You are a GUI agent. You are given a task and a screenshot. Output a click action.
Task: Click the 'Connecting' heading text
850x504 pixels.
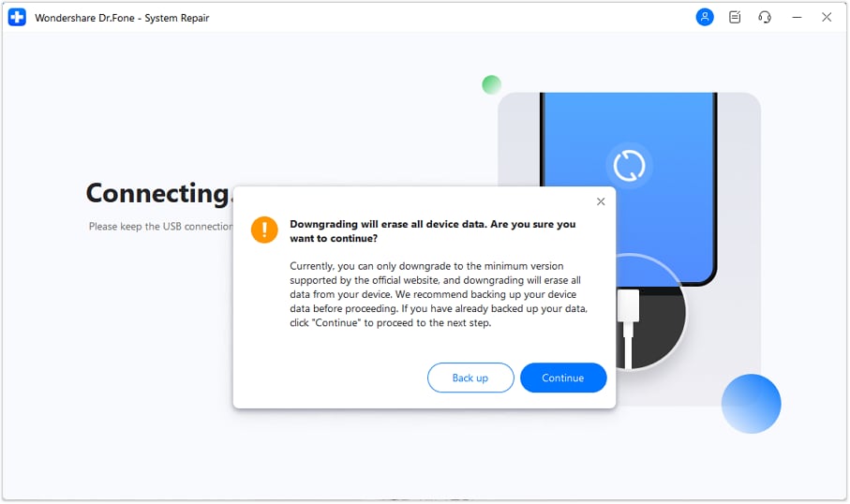(x=159, y=194)
